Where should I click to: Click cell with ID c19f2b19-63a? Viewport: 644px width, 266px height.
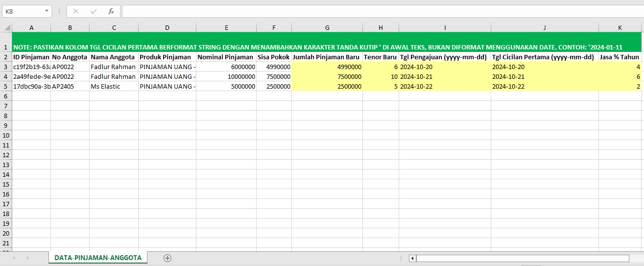point(31,67)
